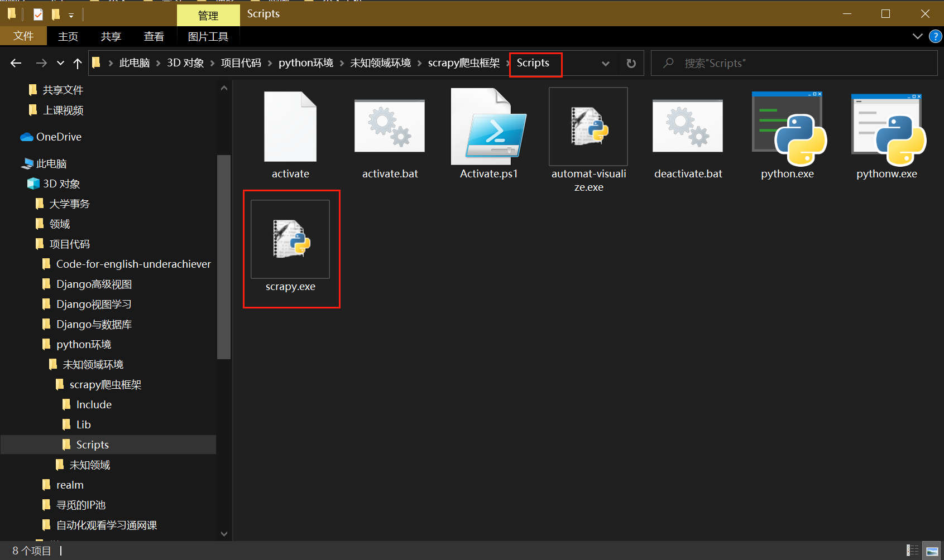Screen dimensions: 944x560
Task: Open 自动化观看学习通网课 folder in tree
Action: [106, 525]
